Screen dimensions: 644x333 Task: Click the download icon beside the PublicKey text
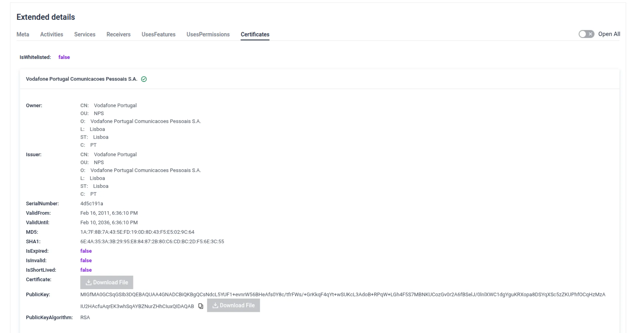[x=215, y=305]
